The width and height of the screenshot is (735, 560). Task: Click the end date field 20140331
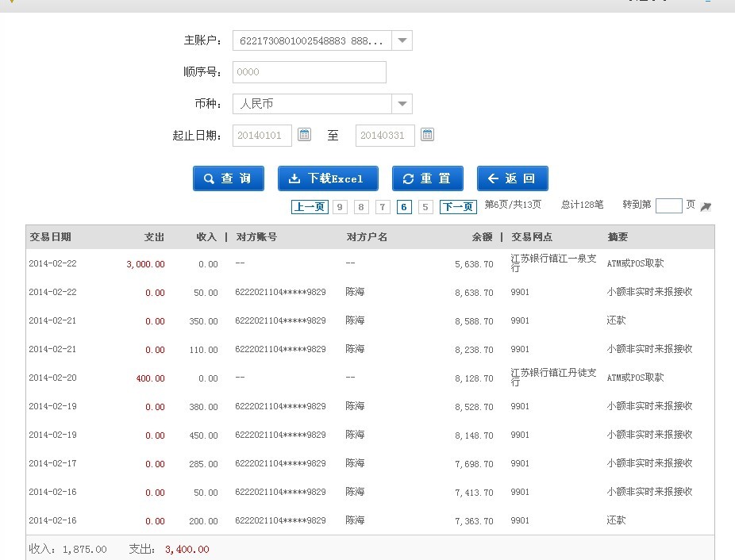pyautogui.click(x=385, y=136)
